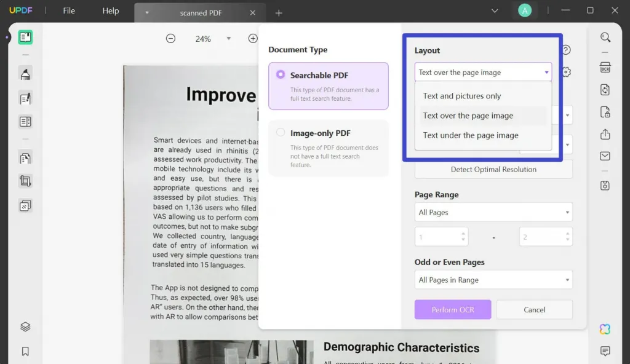Cancel the OCR dialog
The image size is (630, 364).
pyautogui.click(x=534, y=309)
